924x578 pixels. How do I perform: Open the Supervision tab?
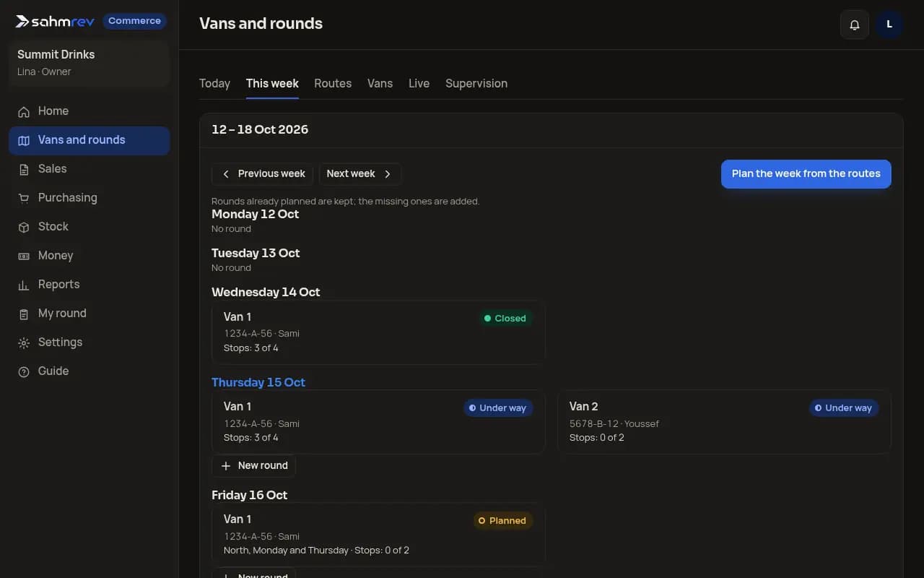(x=476, y=83)
